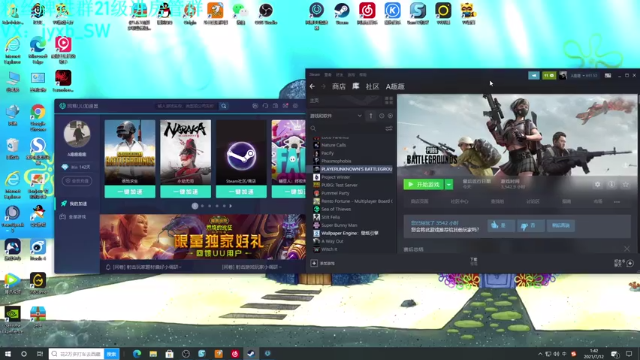Select Rento Fortune in the library list
Screen dimensions: 640x360
353,201
